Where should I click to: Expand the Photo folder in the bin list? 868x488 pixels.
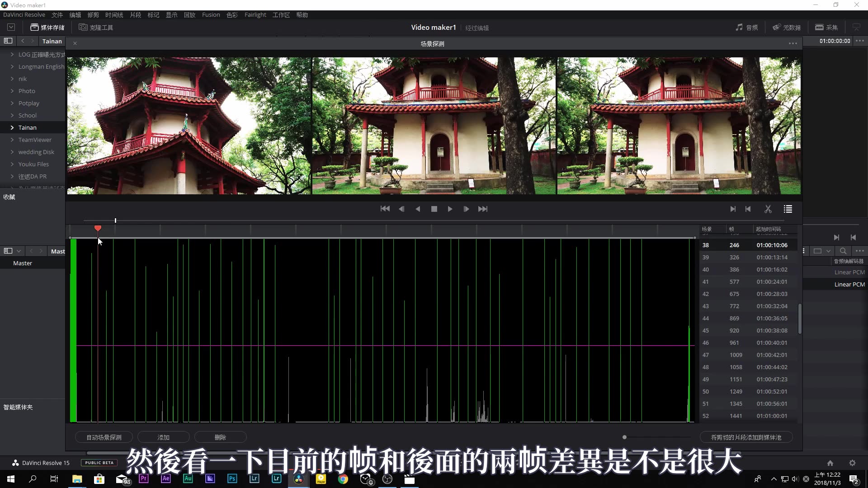pos(12,91)
